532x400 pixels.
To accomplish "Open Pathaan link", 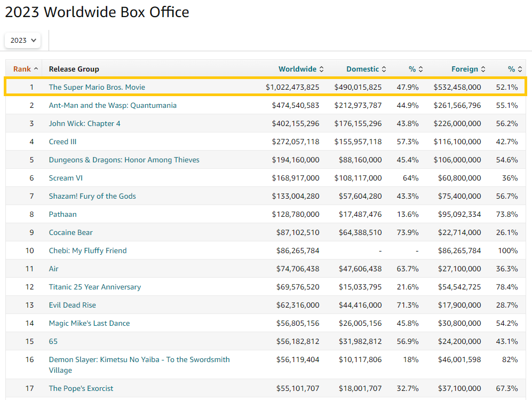I will click(x=63, y=214).
